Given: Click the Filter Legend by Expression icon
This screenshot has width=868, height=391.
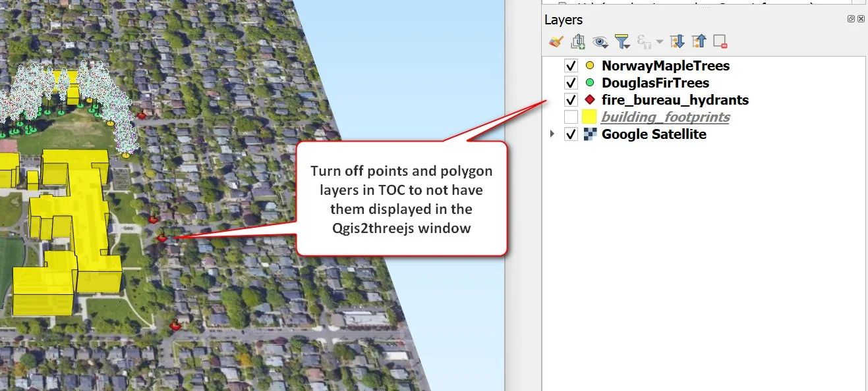Looking at the screenshot, I should 644,41.
